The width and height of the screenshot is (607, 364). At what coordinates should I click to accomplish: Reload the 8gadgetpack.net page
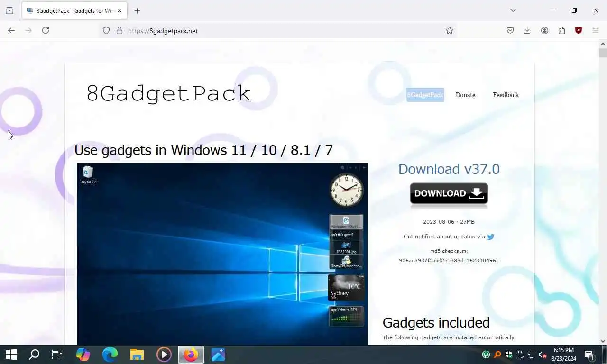click(x=46, y=30)
